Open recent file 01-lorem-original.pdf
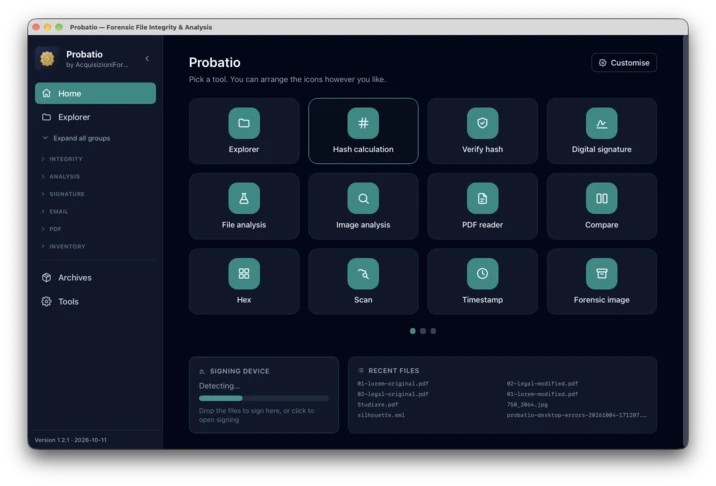The width and height of the screenshot is (716, 486). pyautogui.click(x=393, y=384)
